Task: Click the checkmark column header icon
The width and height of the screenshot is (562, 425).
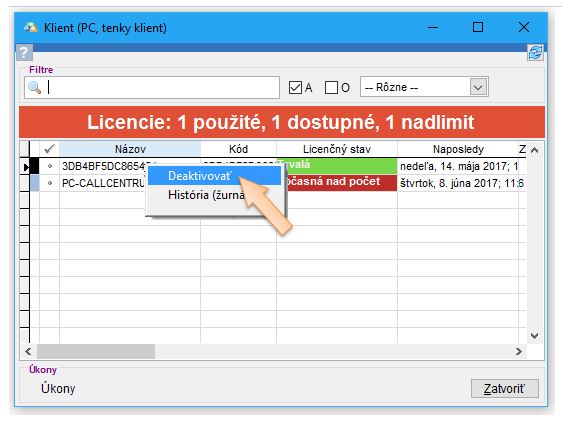Action: point(49,149)
